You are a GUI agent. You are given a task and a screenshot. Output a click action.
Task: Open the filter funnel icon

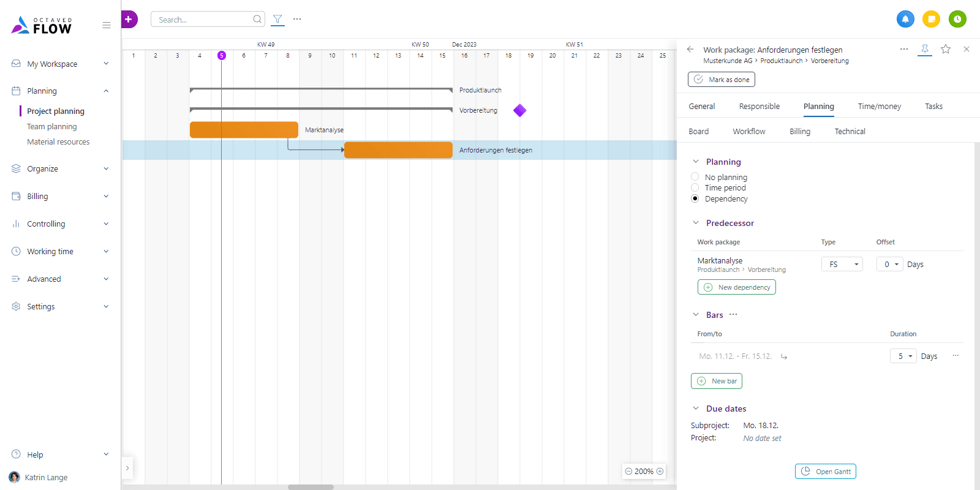pos(277,20)
